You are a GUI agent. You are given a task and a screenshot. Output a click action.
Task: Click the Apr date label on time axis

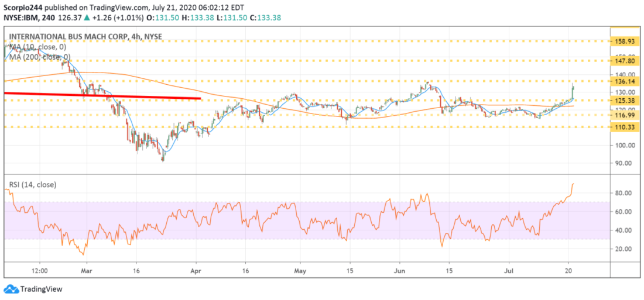196,271
